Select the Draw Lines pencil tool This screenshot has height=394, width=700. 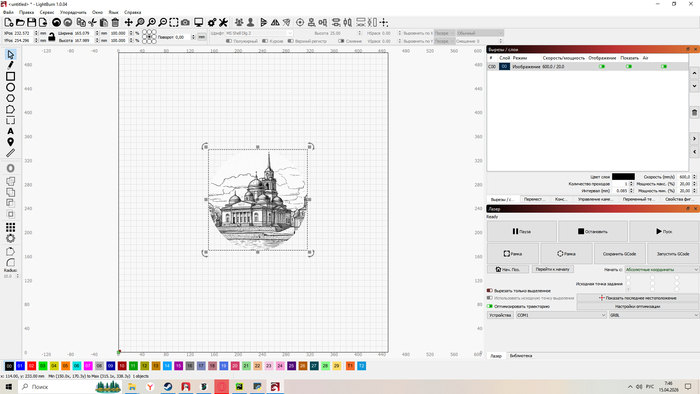(10, 65)
